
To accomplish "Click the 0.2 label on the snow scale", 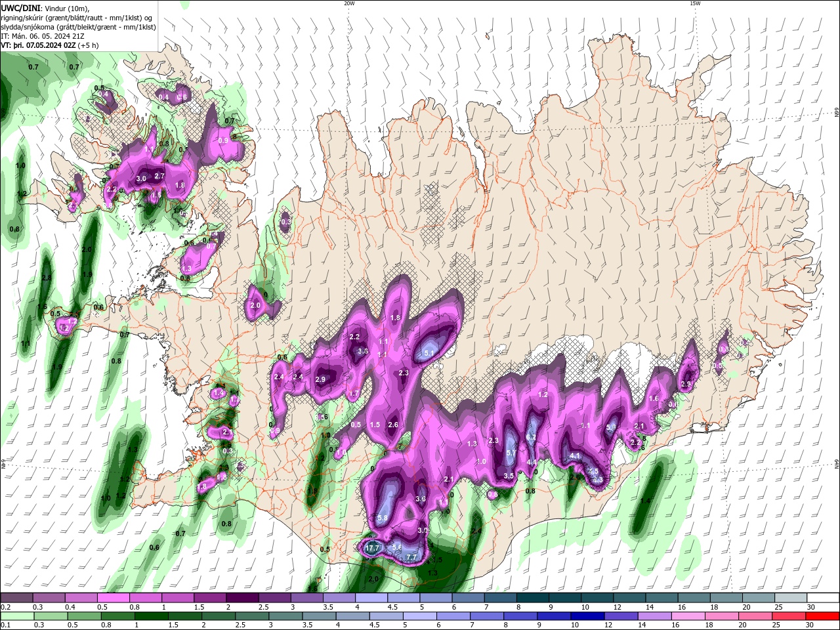I will [x=4, y=607].
